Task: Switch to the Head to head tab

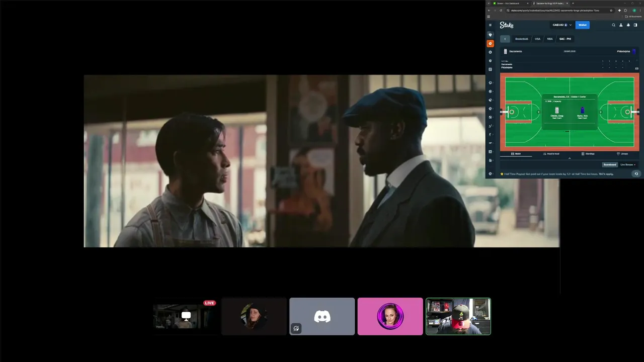Action: click(x=551, y=154)
